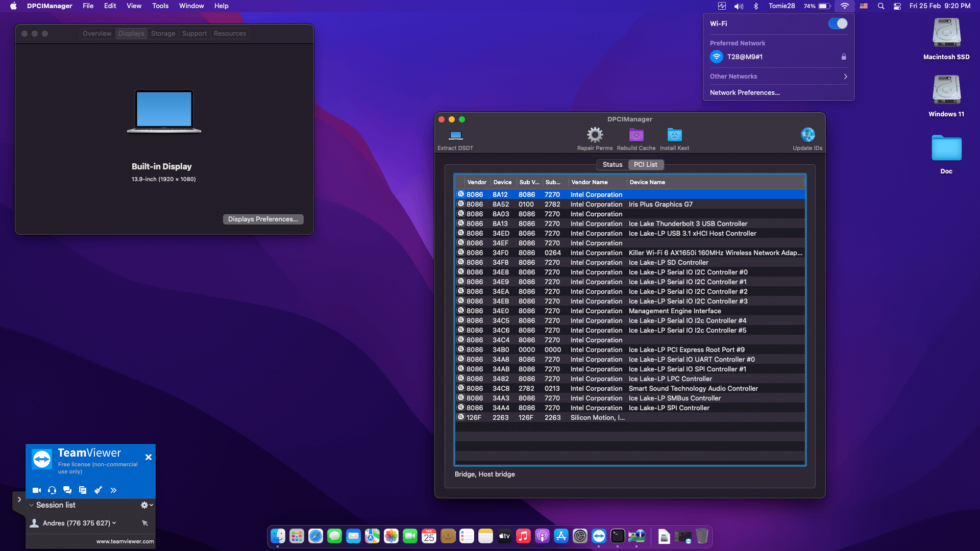This screenshot has height=551, width=980.
Task: Open TeamViewer session settings gear dropdown
Action: (x=146, y=505)
